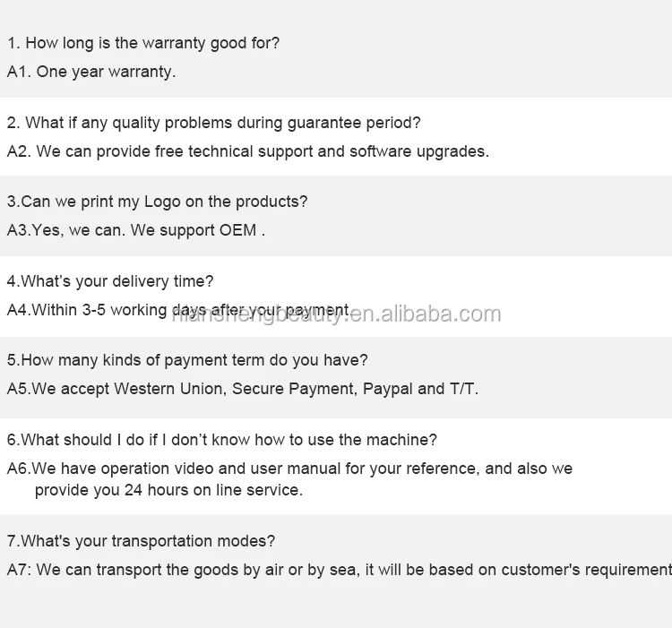Select the free technical support answer text
Image resolution: width=672 pixels, height=628 pixels.
(x=248, y=152)
